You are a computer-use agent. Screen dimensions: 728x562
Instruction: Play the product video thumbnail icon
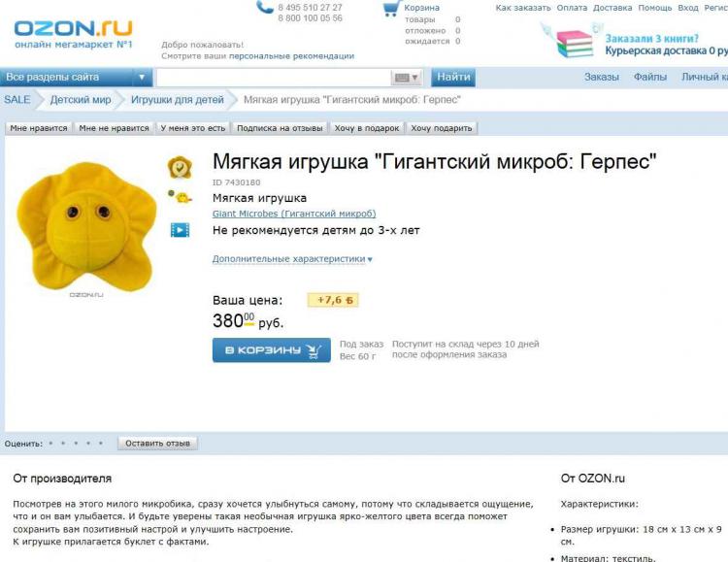pyautogui.click(x=180, y=230)
